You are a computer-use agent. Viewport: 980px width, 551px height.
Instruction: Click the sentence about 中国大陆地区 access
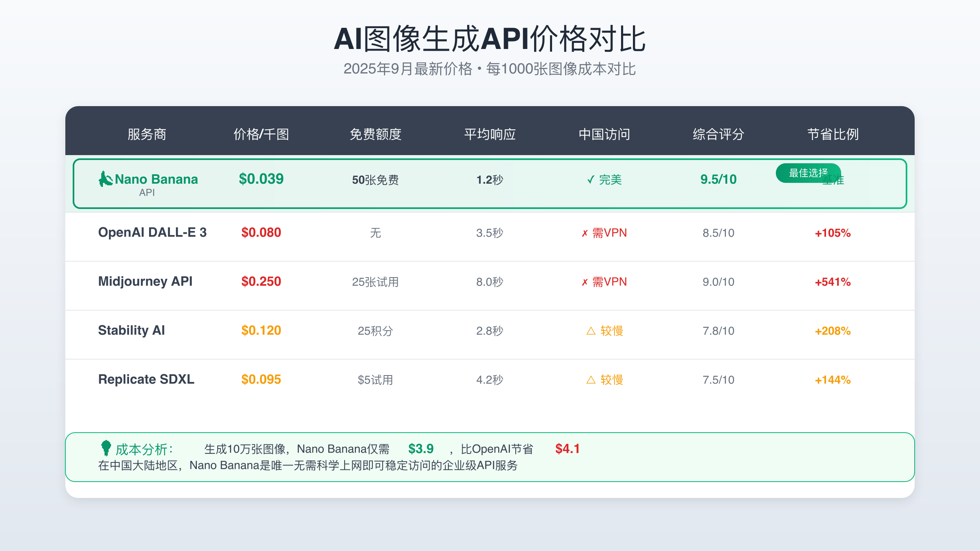308,465
